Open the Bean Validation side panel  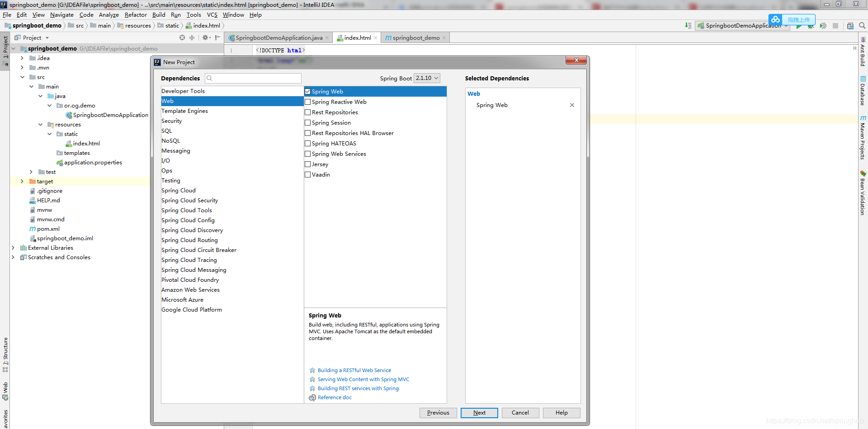tap(863, 192)
